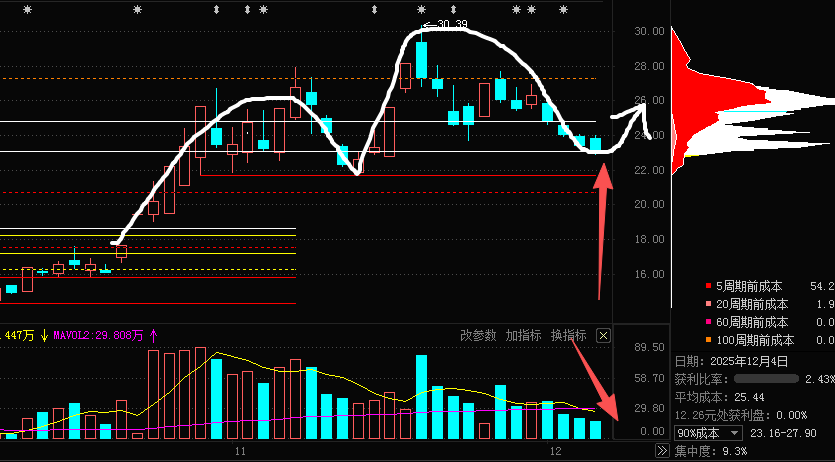Click the 12.26元处获利盘 line
835x462 pixels.
coord(741,415)
